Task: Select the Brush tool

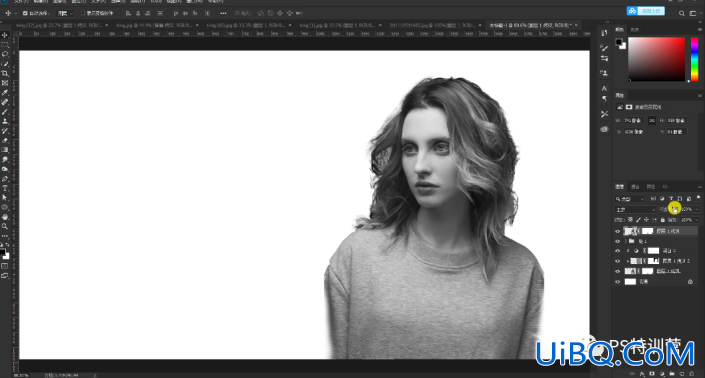Action: (5, 111)
